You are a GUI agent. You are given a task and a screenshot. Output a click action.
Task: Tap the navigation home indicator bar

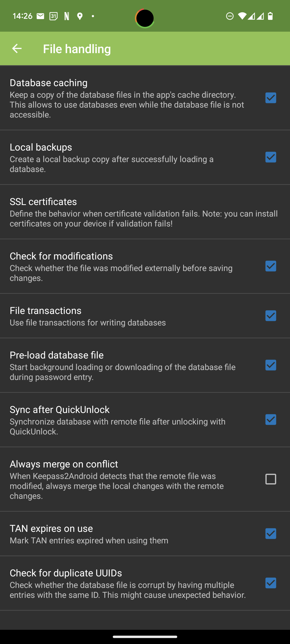click(145, 636)
